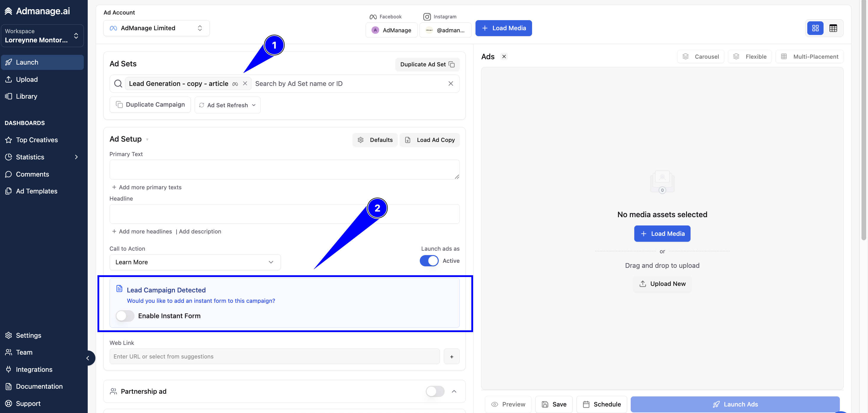Remove the Lead Generation ad set tag
This screenshot has width=868, height=413.
(245, 84)
